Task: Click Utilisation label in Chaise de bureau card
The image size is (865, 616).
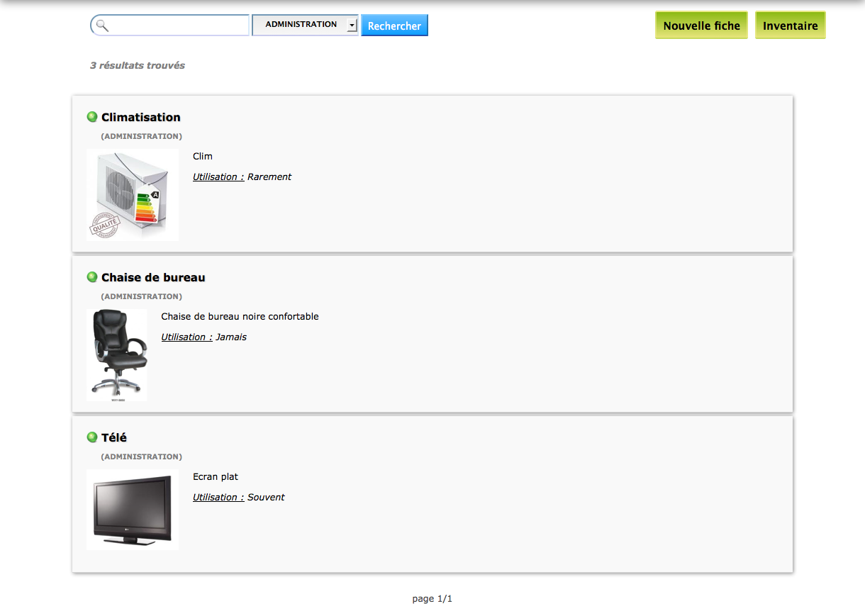Action: coord(186,337)
